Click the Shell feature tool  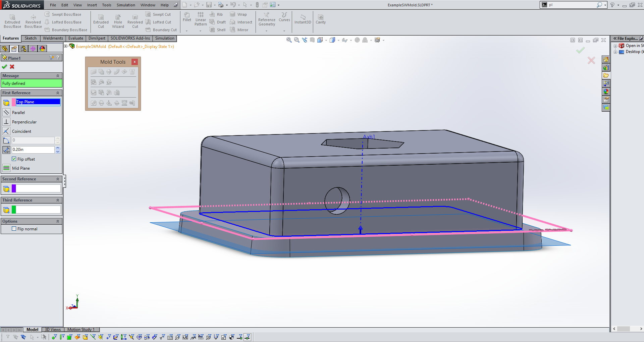pyautogui.click(x=218, y=30)
